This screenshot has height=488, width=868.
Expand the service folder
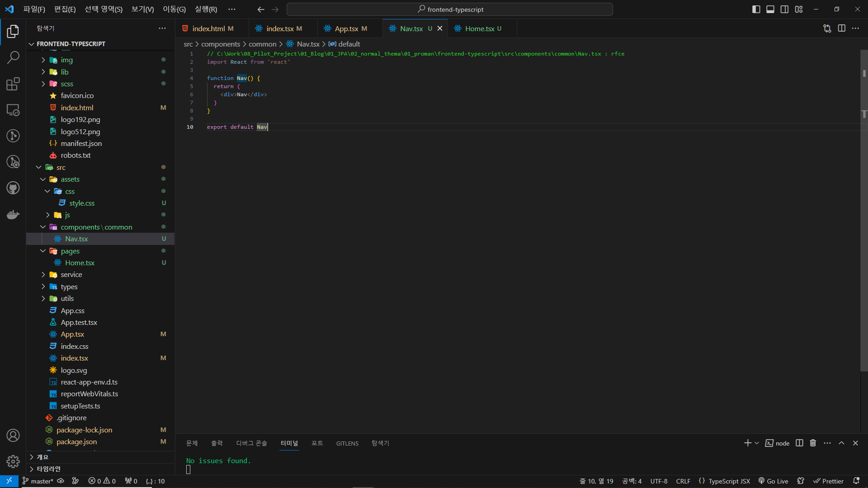coord(71,275)
